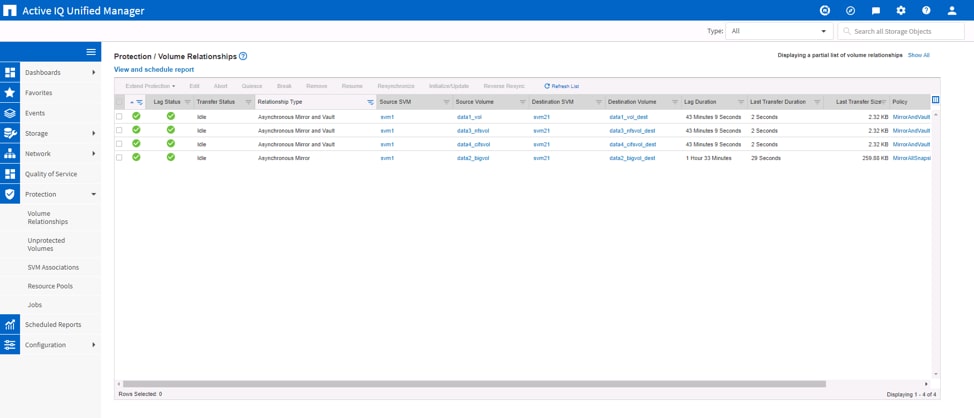Select the data3_nfsvol row checkbox

(119, 131)
